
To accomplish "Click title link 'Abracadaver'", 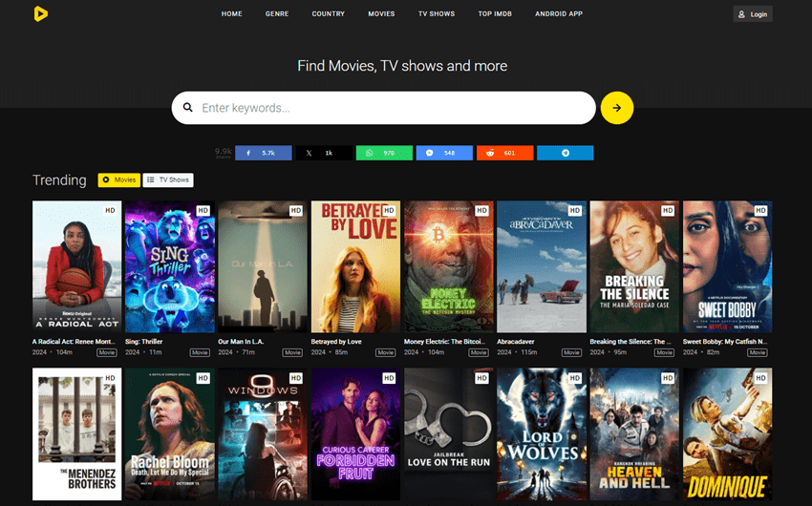I will (x=516, y=342).
